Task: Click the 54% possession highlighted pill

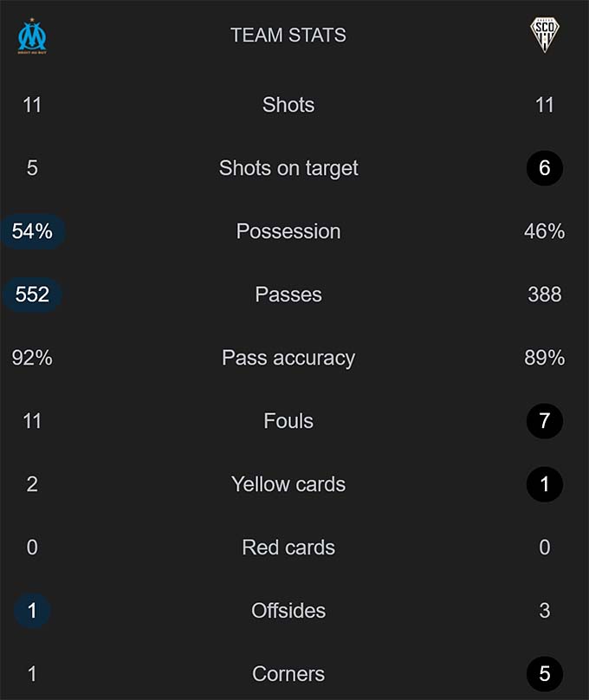Action: [x=32, y=231]
